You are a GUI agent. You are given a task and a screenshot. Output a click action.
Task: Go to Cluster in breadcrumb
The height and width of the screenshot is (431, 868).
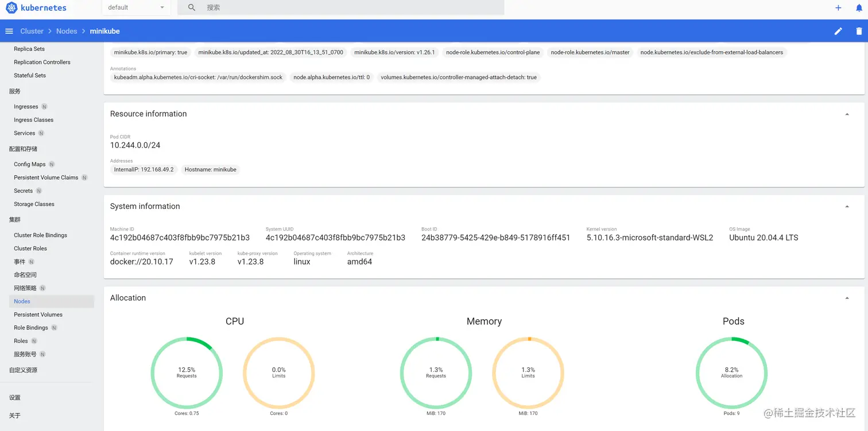(32, 31)
